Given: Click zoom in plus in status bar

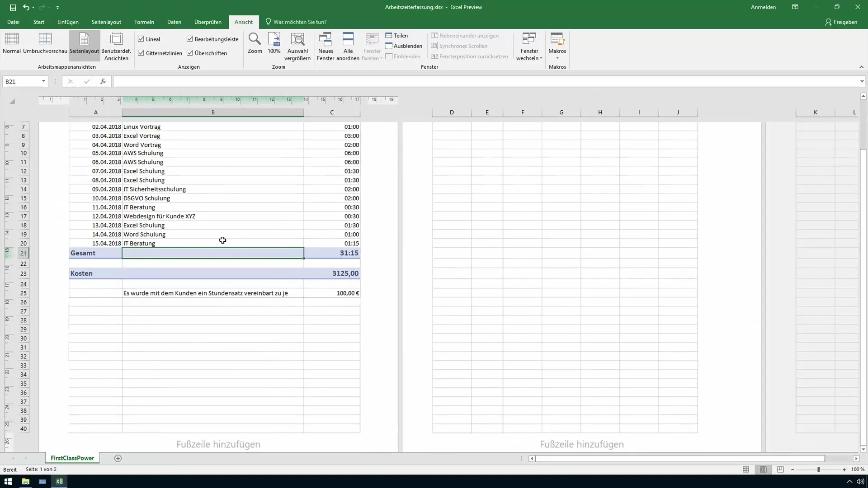Looking at the screenshot, I should [844, 469].
